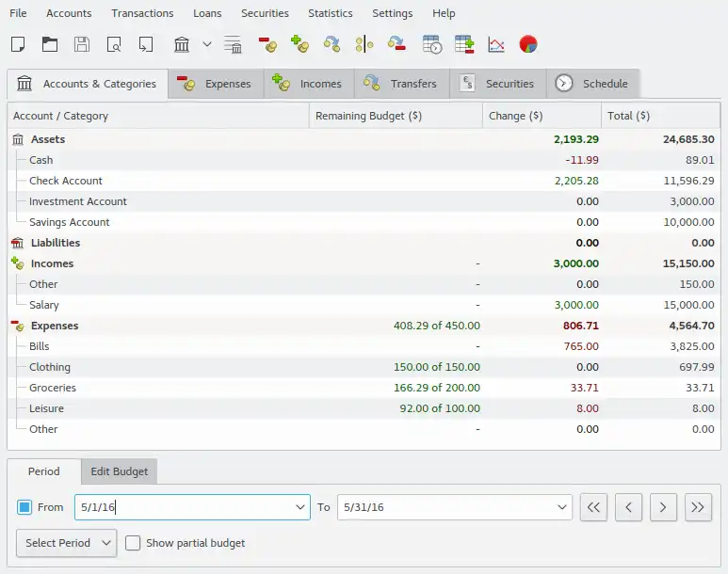The width and height of the screenshot is (728, 574).
Task: Switch to the Edit Budget tab
Action: pos(120,471)
